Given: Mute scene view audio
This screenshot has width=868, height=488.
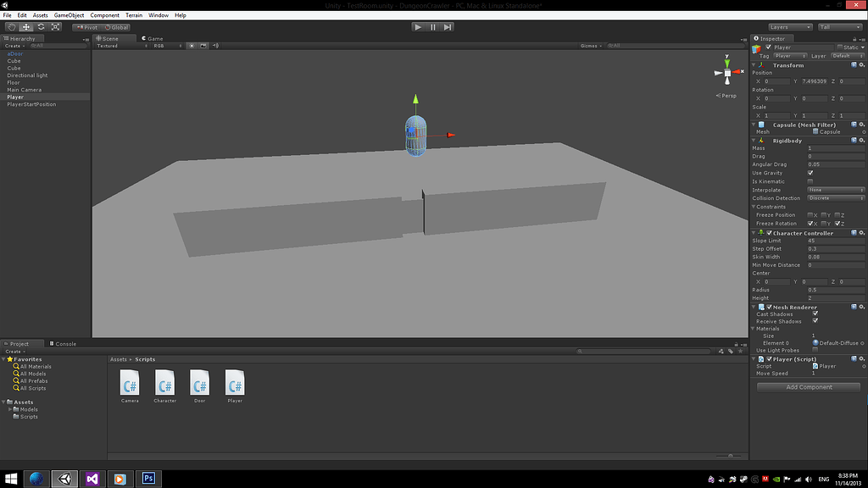Looking at the screenshot, I should point(214,45).
